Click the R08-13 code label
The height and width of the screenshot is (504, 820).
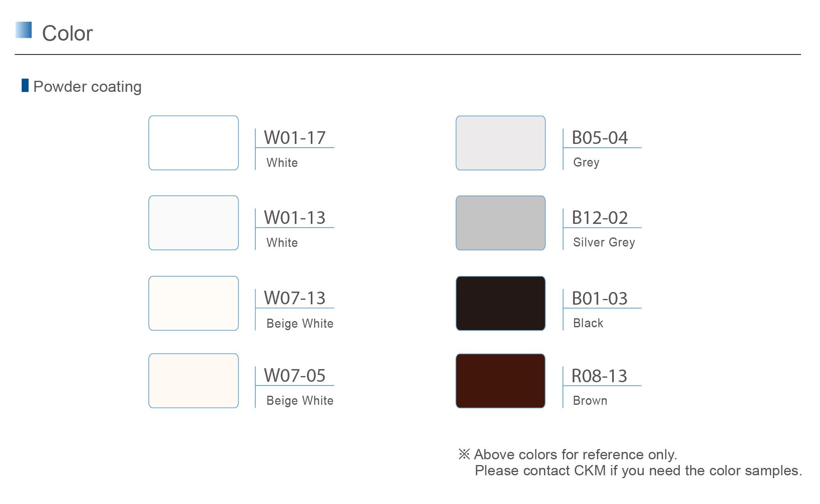(x=599, y=376)
